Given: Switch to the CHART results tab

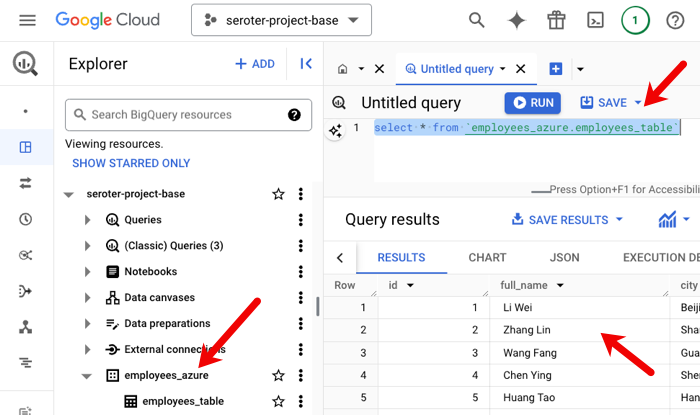Looking at the screenshot, I should [x=487, y=258].
